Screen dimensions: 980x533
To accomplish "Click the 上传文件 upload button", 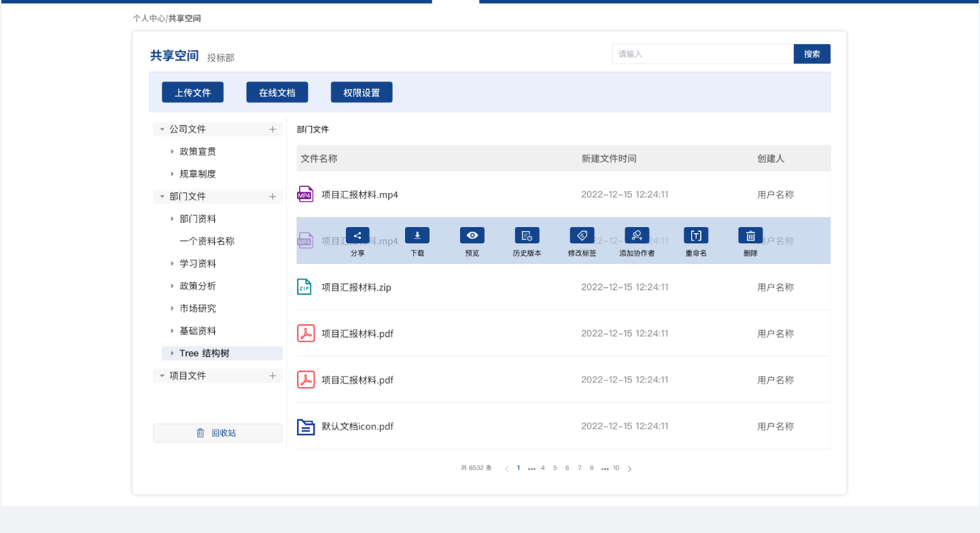I will point(192,92).
